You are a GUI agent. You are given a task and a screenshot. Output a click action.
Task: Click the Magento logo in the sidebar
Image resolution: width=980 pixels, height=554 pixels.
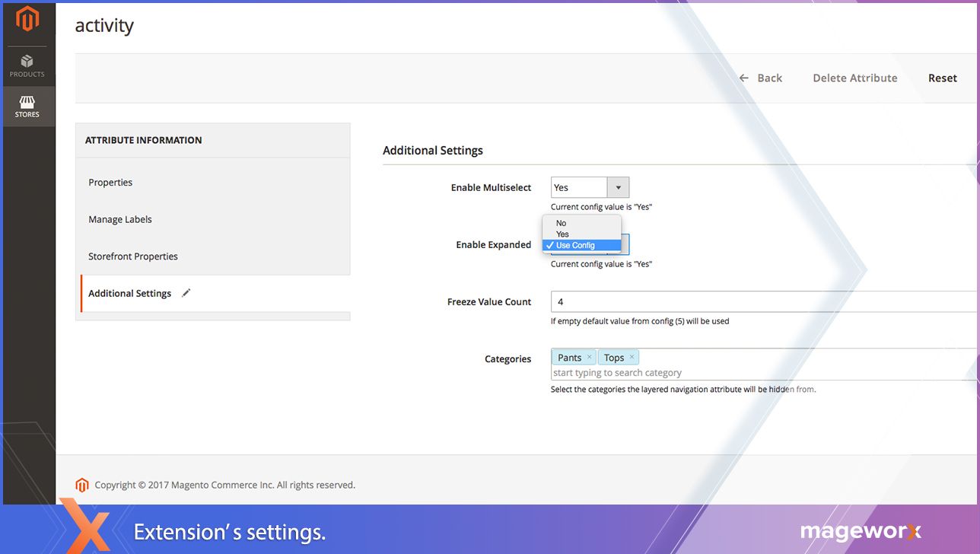[27, 19]
